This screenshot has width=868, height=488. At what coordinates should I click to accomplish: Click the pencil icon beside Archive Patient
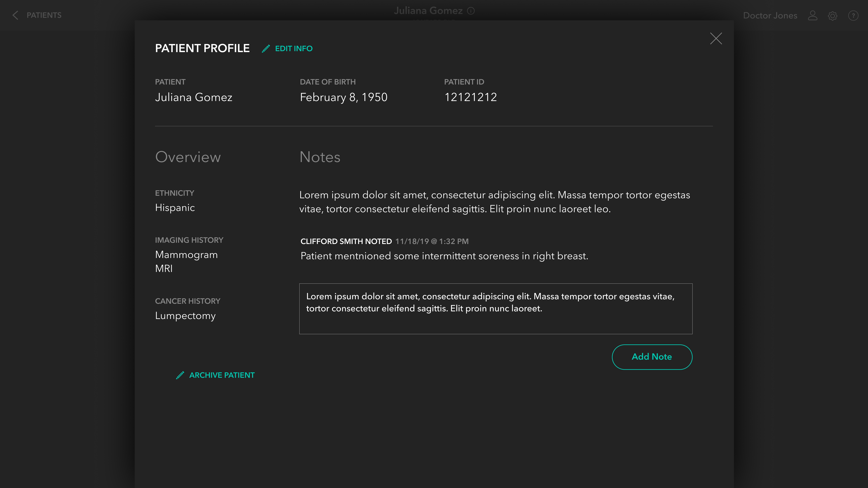tap(180, 375)
